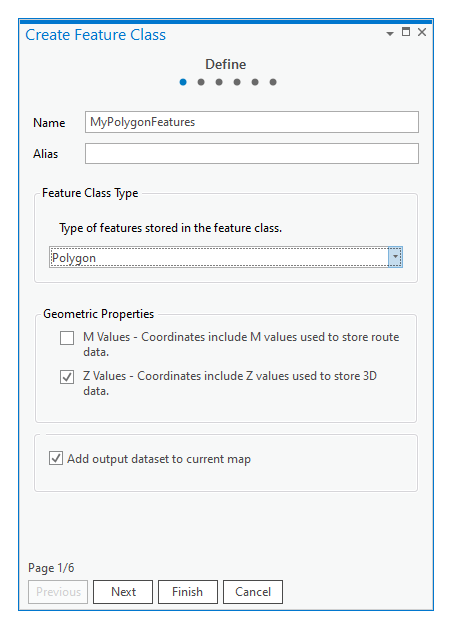
Task: Click the Name field with MyPolygonFeatures
Action: (252, 122)
